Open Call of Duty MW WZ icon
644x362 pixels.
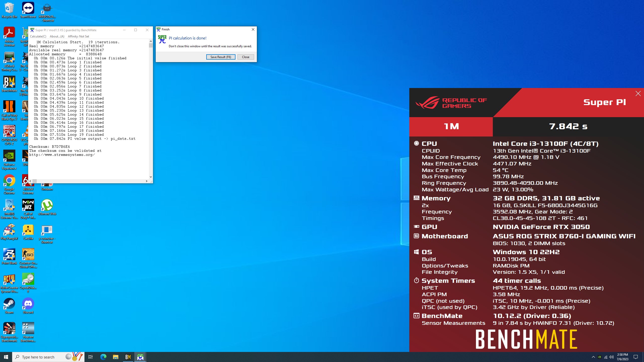click(x=28, y=209)
